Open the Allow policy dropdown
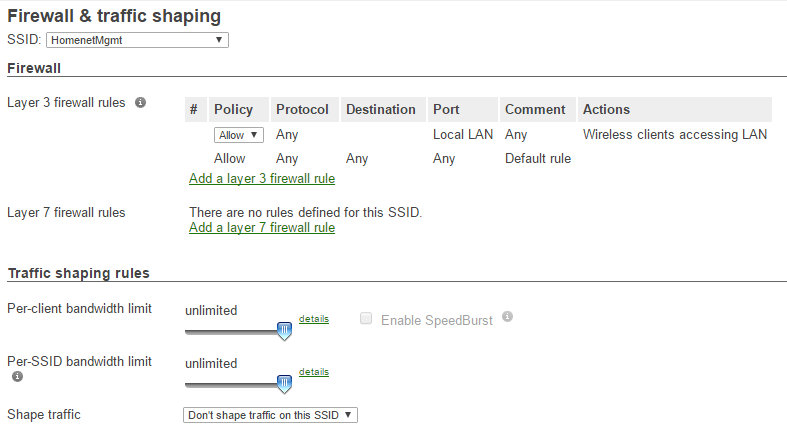 click(238, 135)
